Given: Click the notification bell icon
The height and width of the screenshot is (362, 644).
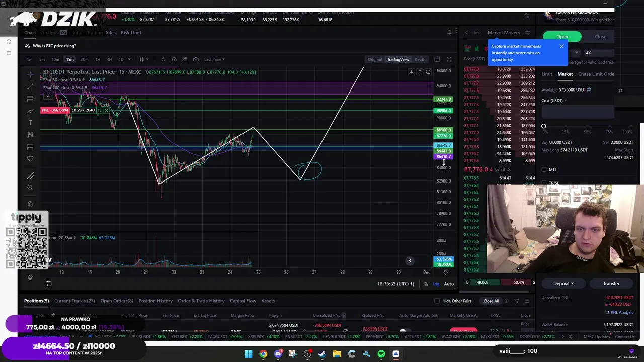Looking at the screenshot, I should click(x=449, y=32).
